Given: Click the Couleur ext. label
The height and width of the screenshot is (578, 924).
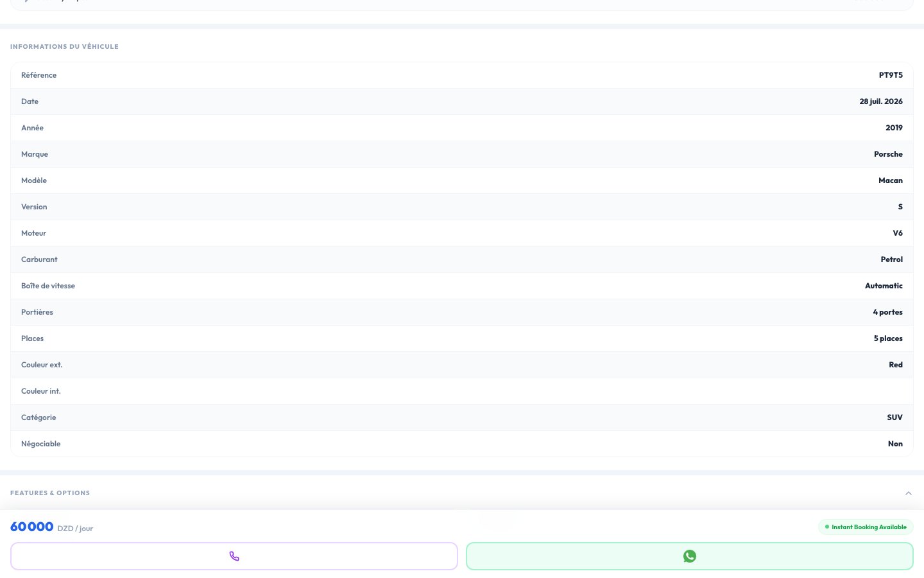Looking at the screenshot, I should point(42,365).
